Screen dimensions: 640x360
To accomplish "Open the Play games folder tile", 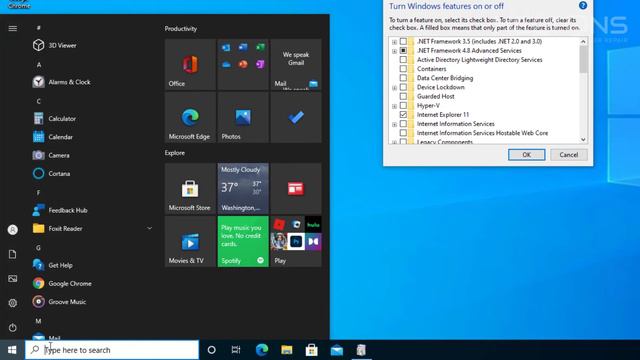I will point(296,242).
